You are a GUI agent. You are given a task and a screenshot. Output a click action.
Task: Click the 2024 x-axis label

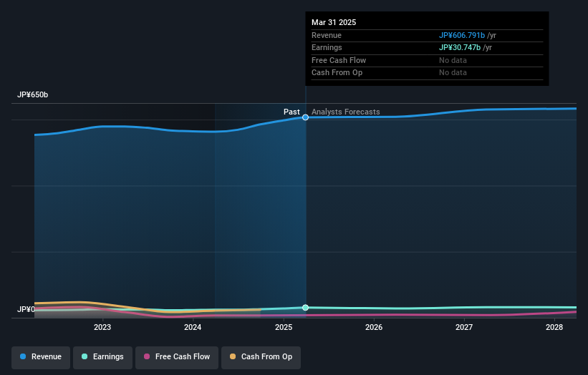193,327
